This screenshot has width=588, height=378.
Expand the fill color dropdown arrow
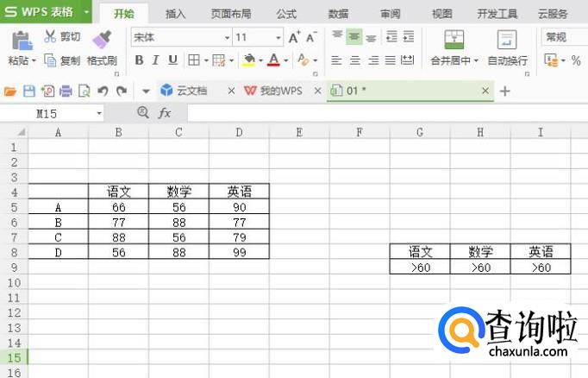pyautogui.click(x=260, y=60)
